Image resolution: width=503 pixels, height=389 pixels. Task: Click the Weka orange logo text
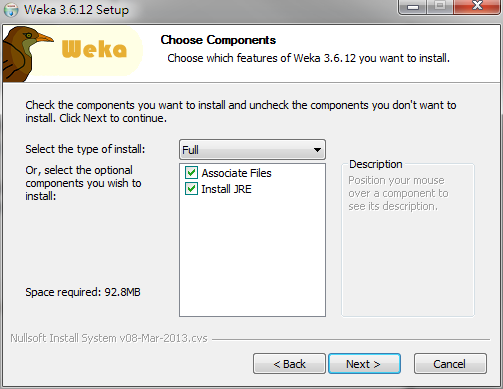[94, 49]
